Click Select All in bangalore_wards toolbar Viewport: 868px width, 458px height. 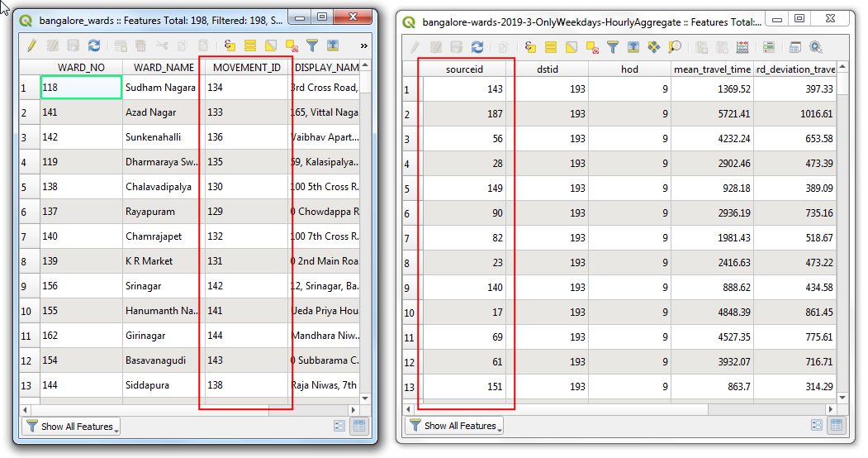point(250,46)
